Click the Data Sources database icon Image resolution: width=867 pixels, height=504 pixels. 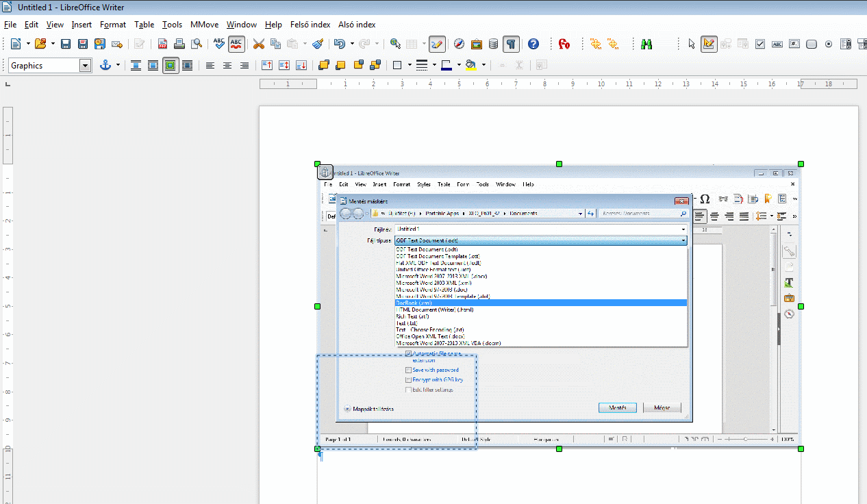tap(493, 44)
